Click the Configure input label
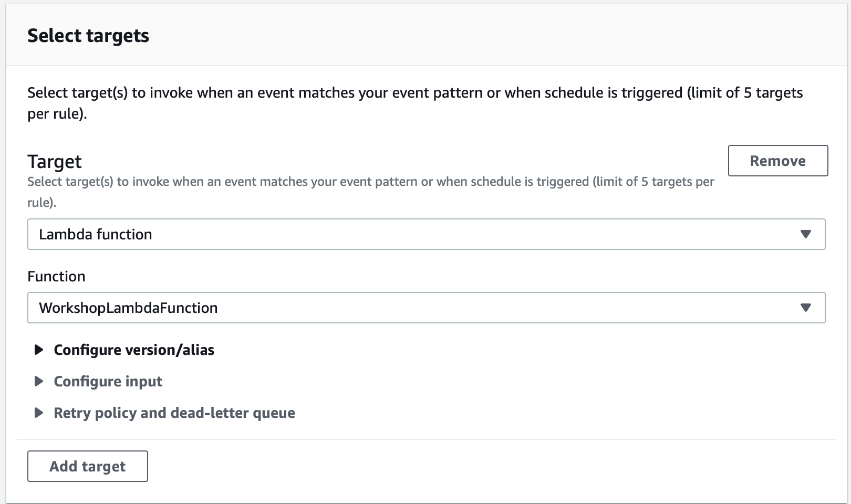This screenshot has height=504, width=851. [x=107, y=382]
